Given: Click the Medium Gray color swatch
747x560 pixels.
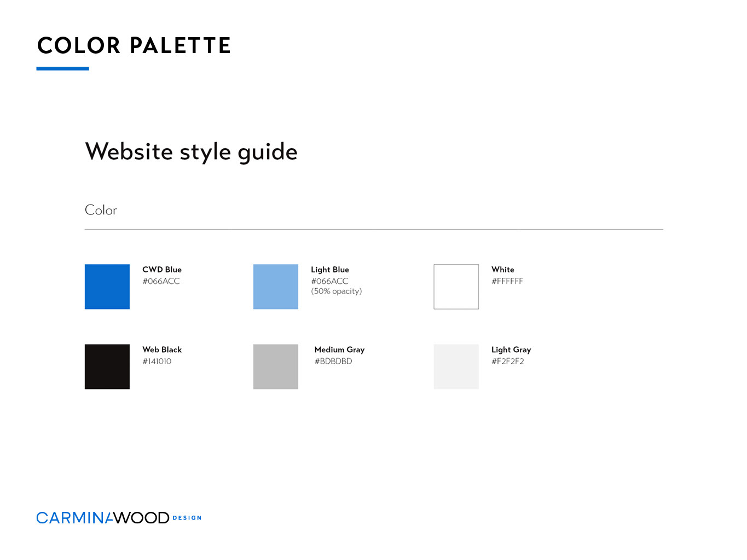Looking at the screenshot, I should [276, 366].
